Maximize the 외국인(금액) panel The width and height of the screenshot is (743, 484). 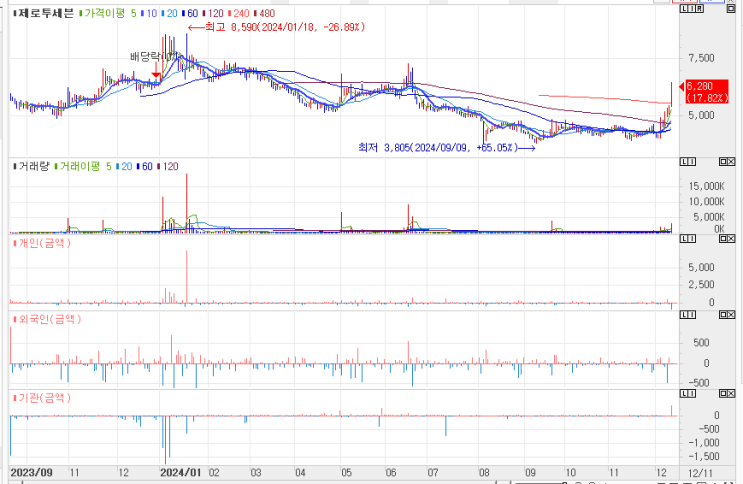[x=723, y=315]
